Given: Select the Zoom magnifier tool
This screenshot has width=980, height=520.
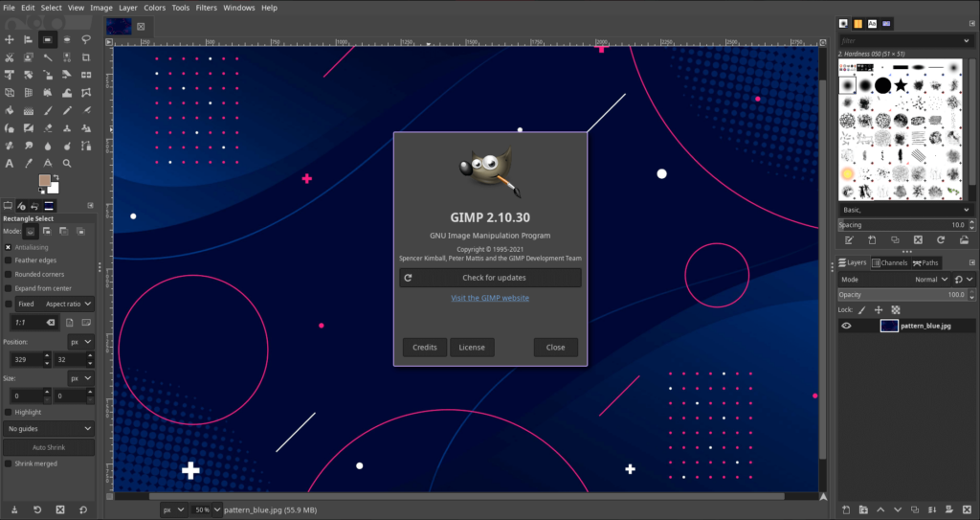Looking at the screenshot, I should (x=67, y=164).
